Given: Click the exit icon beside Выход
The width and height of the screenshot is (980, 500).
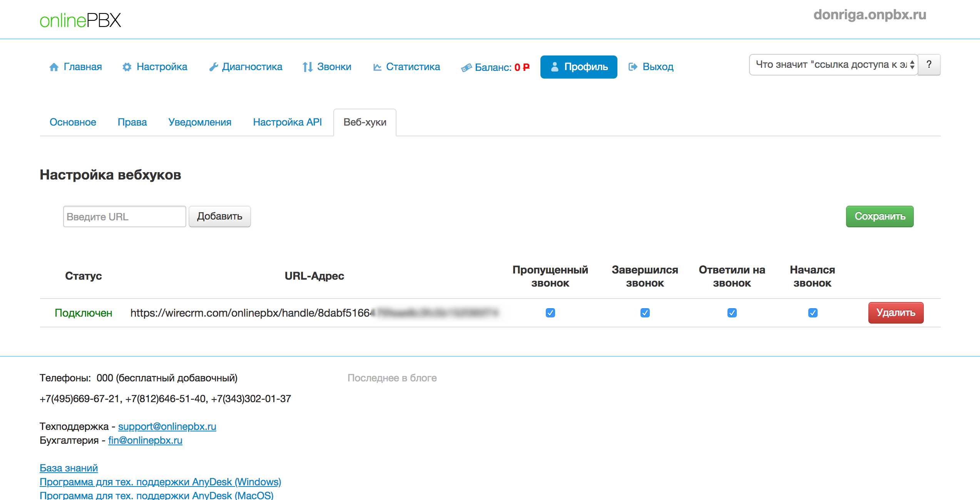Looking at the screenshot, I should (x=633, y=67).
